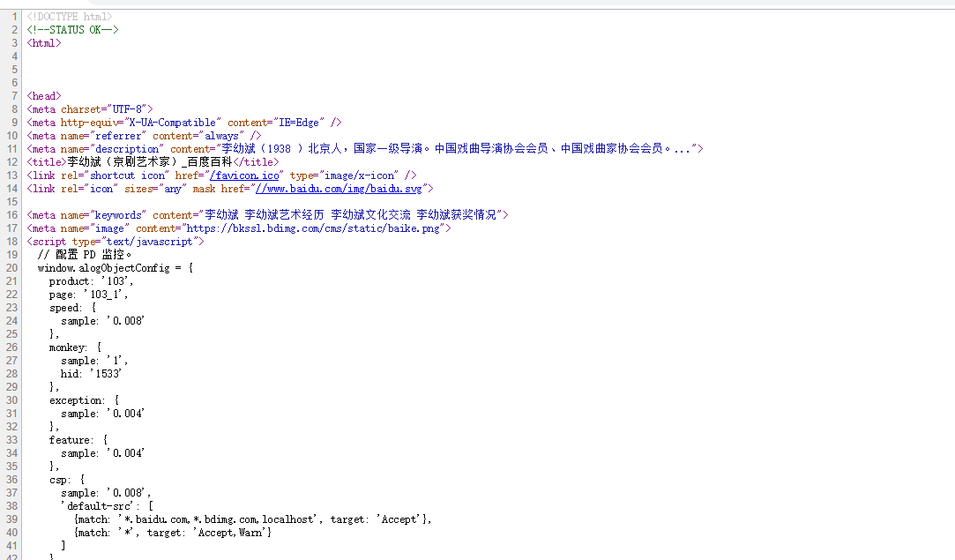The width and height of the screenshot is (955, 560).
Task: Click the window.alogObjectConfig = { line
Action: pos(116,268)
